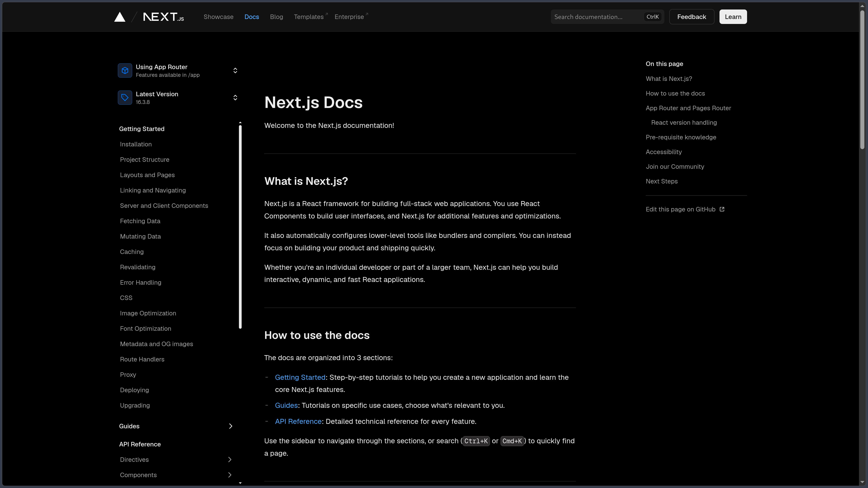
Task: Open Route Handlers in the sidebar
Action: point(142,359)
